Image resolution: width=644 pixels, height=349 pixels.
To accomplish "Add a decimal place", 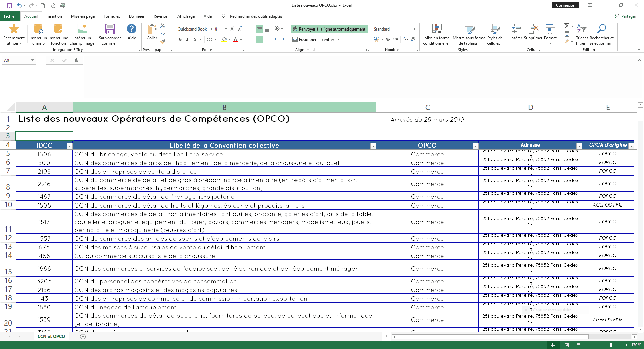I will [x=406, y=39].
